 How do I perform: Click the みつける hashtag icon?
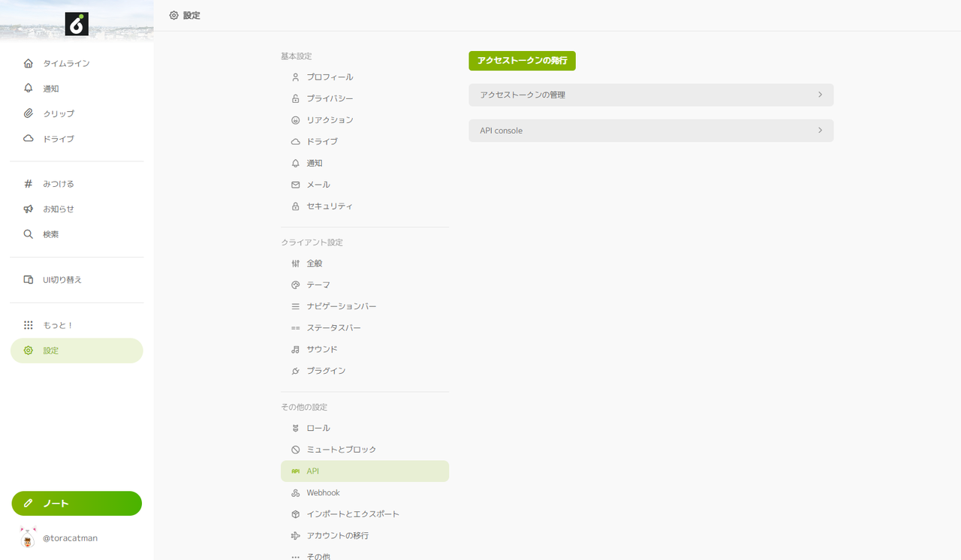28,183
